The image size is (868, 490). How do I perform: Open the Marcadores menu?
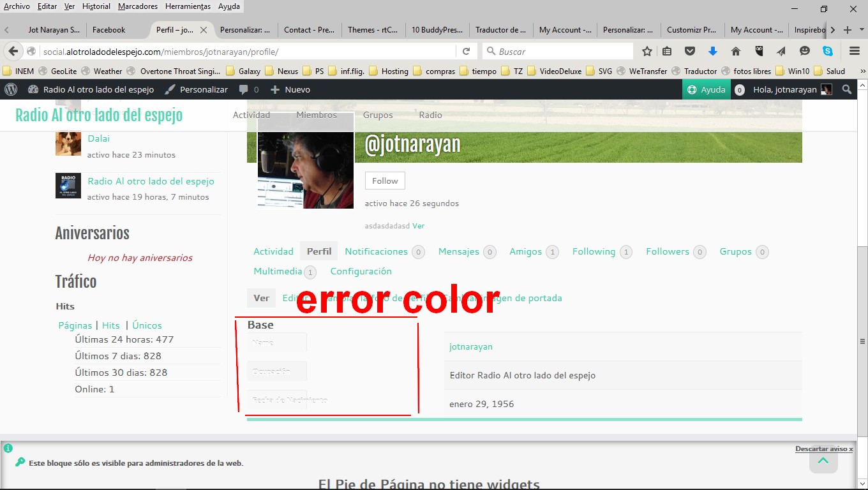[137, 6]
